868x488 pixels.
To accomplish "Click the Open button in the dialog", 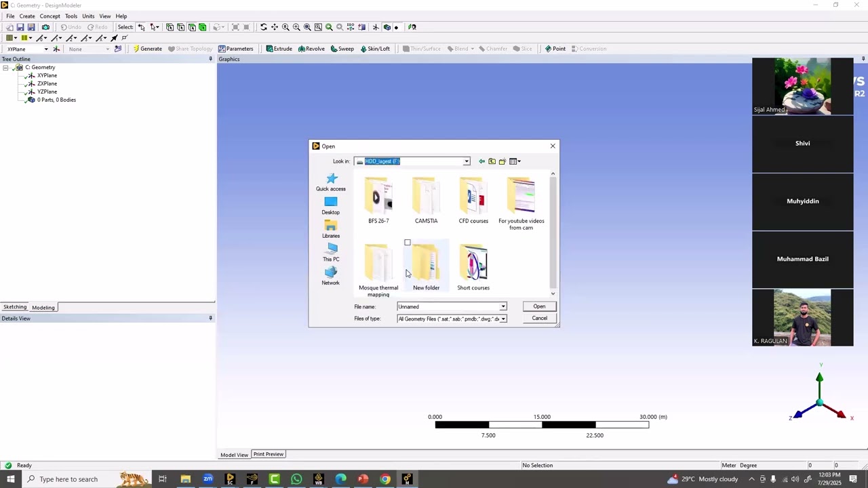I will 539,306.
